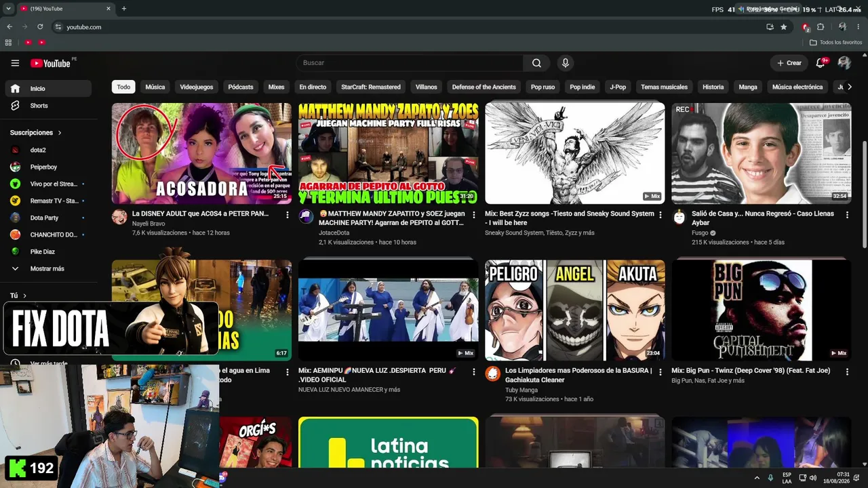Open the browser extensions puzzle icon
868x488 pixels.
click(821, 27)
